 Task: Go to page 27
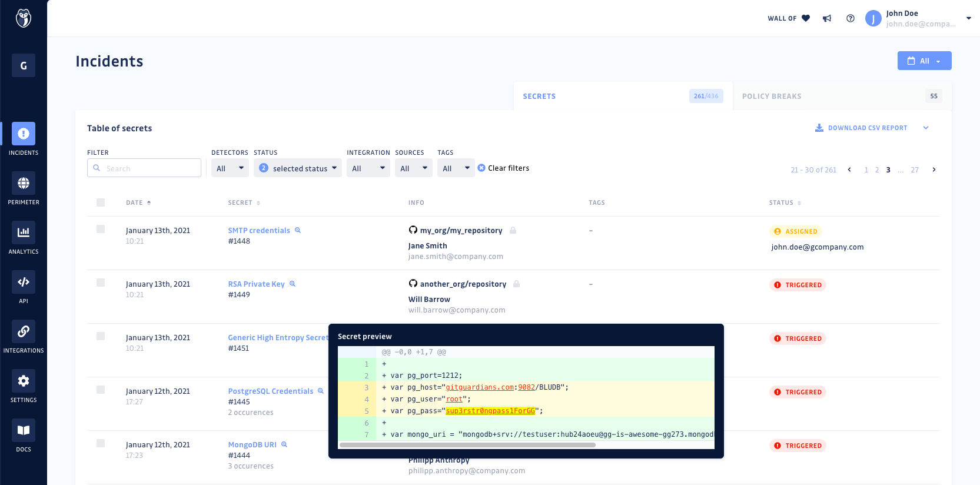(x=915, y=170)
